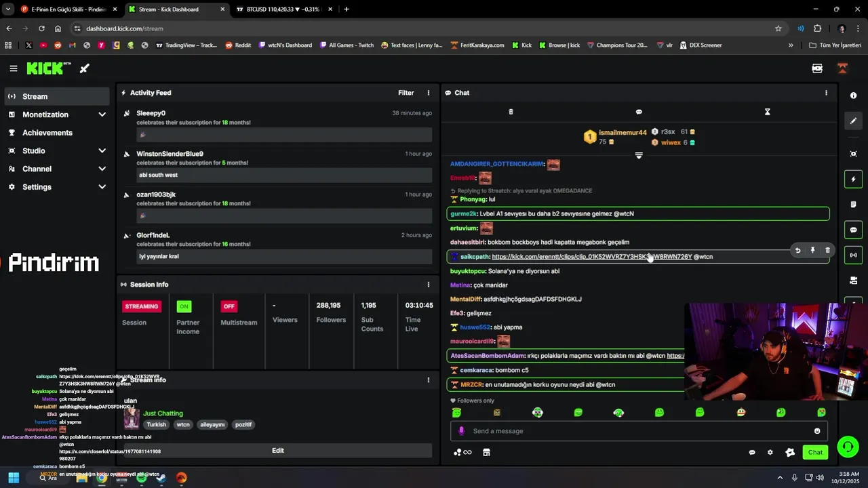The image size is (868, 488).
Task: Click the points infinity icon below message box
Action: pos(462,453)
